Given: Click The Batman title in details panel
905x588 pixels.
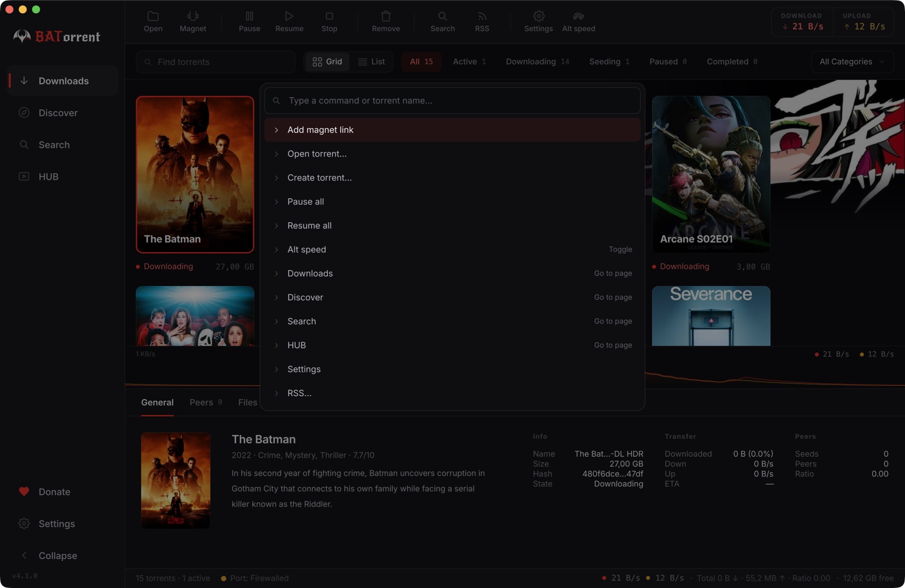Looking at the screenshot, I should [x=264, y=439].
